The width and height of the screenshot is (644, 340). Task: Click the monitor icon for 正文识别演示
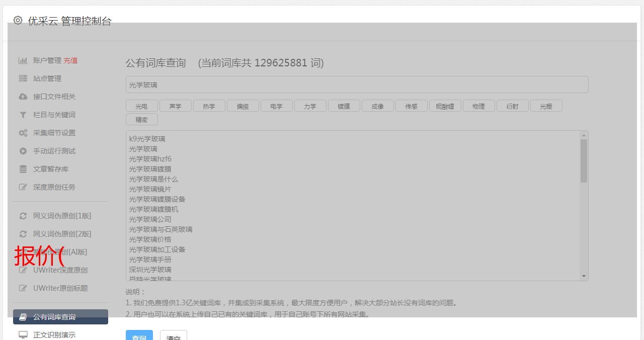[23, 335]
